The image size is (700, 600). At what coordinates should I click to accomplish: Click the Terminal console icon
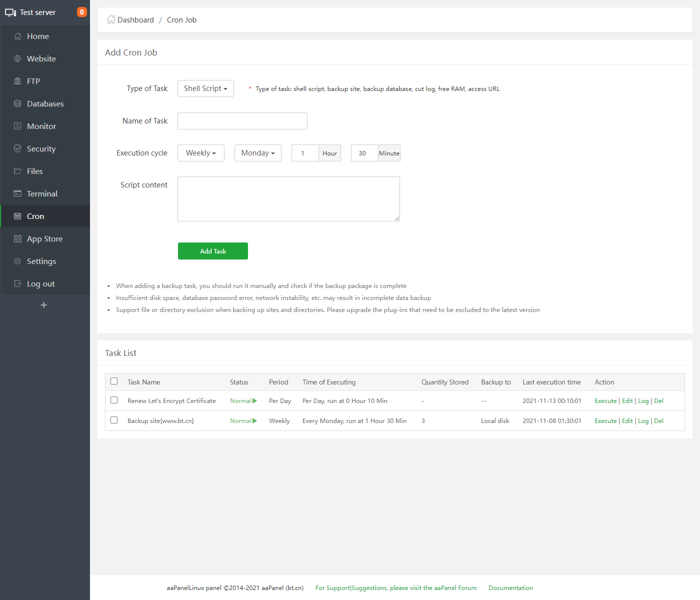pos(17,194)
